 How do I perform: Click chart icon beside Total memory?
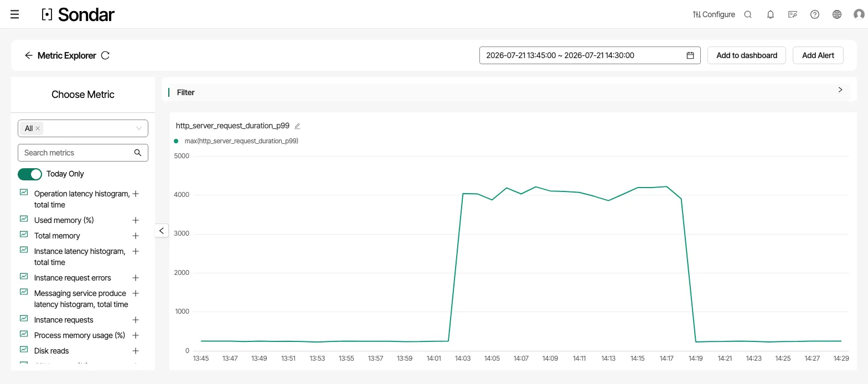[24, 234]
